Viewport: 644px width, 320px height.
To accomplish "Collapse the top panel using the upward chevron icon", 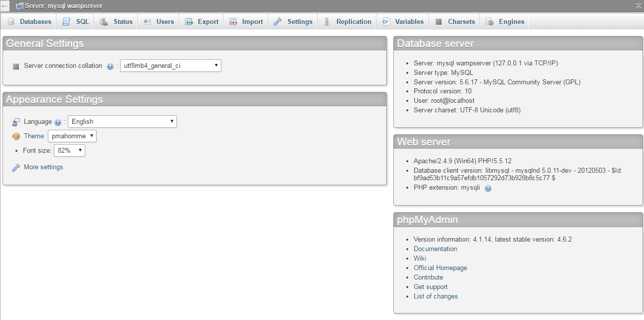I will (x=639, y=5).
